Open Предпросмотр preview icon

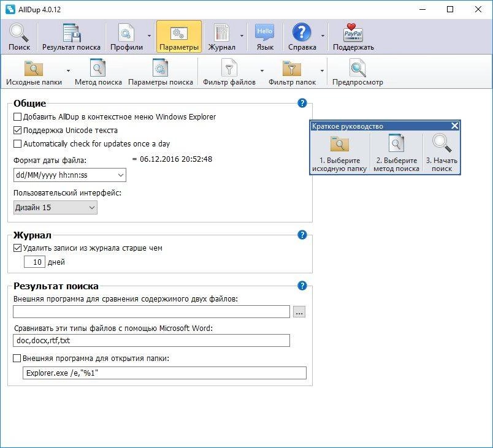(x=357, y=72)
